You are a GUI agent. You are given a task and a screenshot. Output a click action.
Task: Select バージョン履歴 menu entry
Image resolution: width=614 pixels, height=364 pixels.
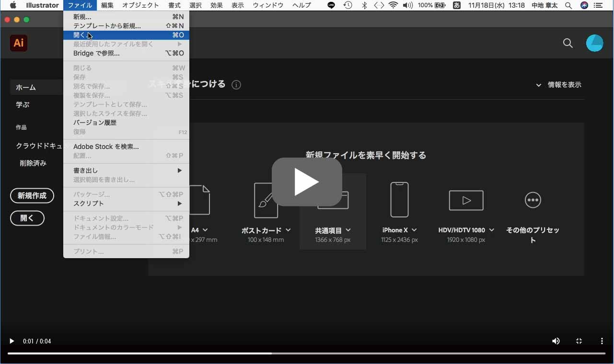pos(126,123)
